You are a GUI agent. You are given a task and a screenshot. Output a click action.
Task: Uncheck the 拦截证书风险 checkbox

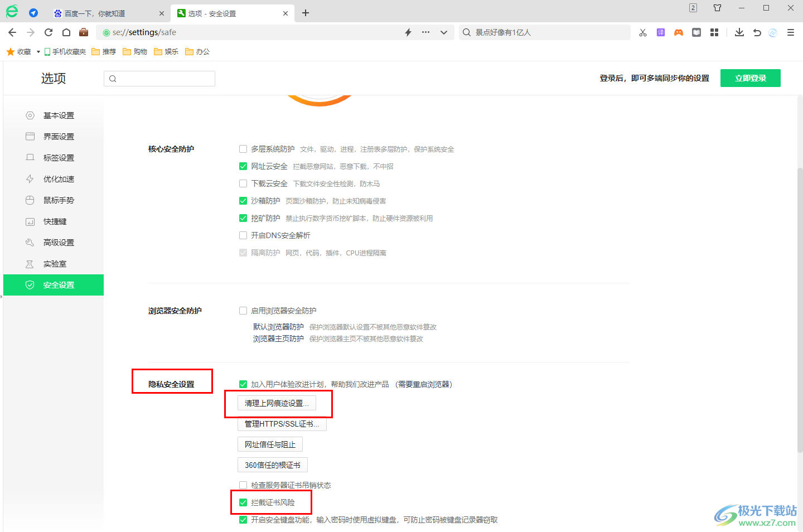coord(243,502)
